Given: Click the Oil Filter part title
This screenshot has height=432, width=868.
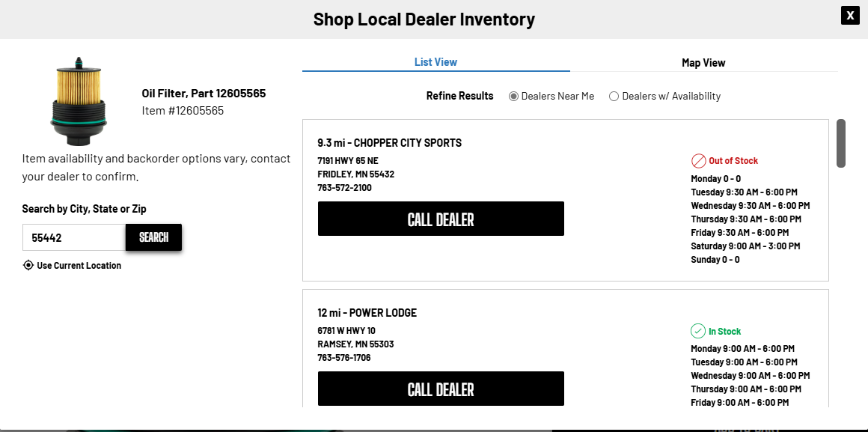Looking at the screenshot, I should pos(204,94).
